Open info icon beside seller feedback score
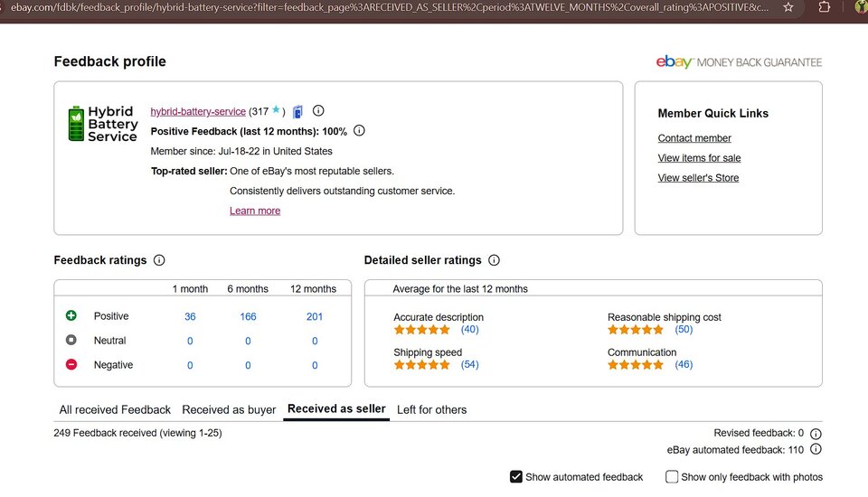The width and height of the screenshot is (868, 497). pyautogui.click(x=318, y=111)
